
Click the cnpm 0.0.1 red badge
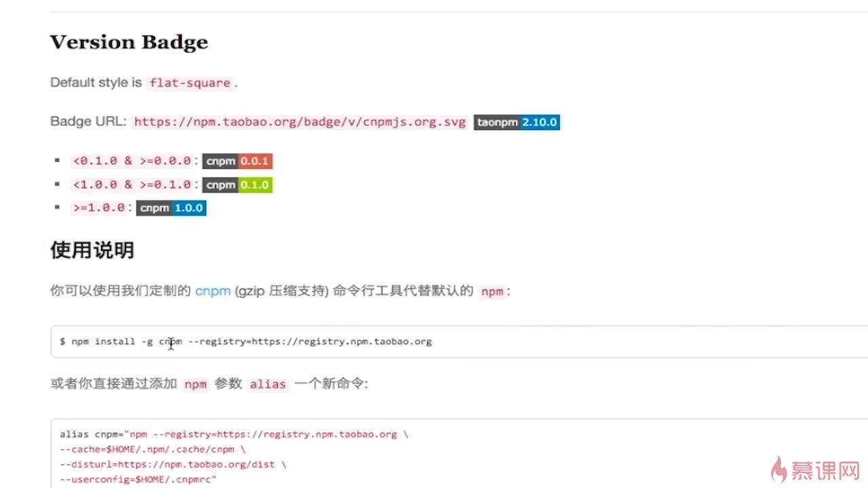click(x=237, y=161)
